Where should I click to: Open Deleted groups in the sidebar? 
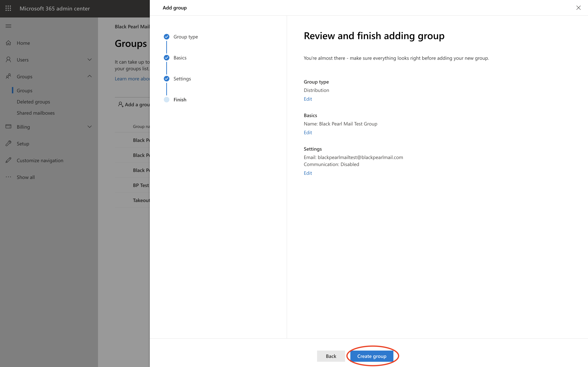33,102
